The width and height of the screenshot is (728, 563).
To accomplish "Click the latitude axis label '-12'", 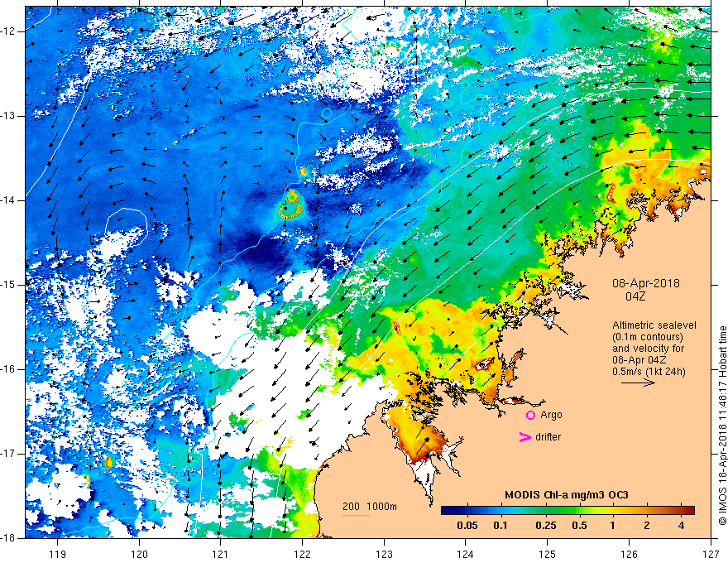I will pyautogui.click(x=9, y=31).
